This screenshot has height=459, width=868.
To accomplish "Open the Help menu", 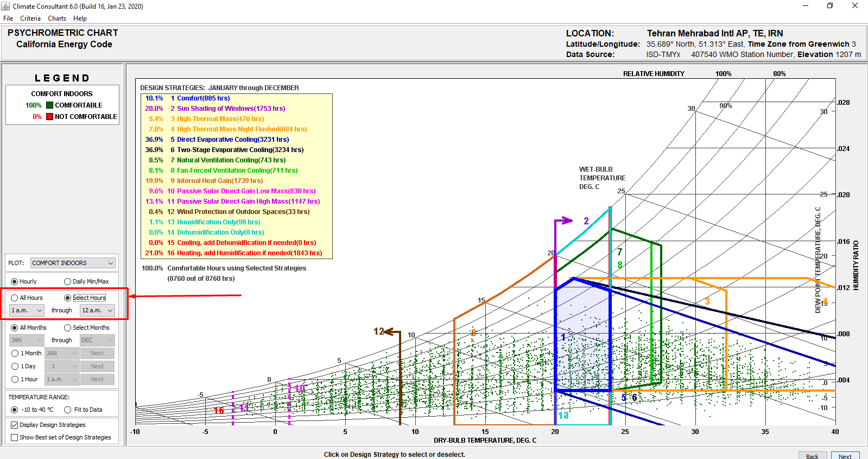I will (80, 18).
